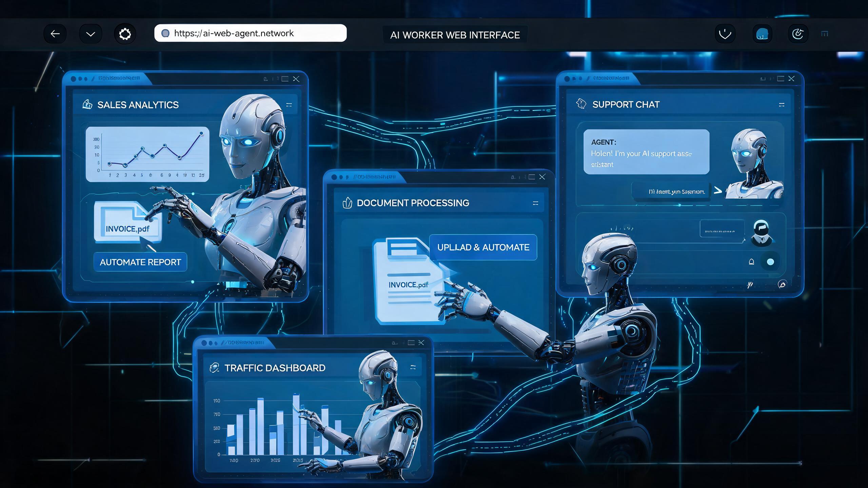The height and width of the screenshot is (488, 868).
Task: Click the Traffic Dashboard header icon
Action: (x=214, y=368)
